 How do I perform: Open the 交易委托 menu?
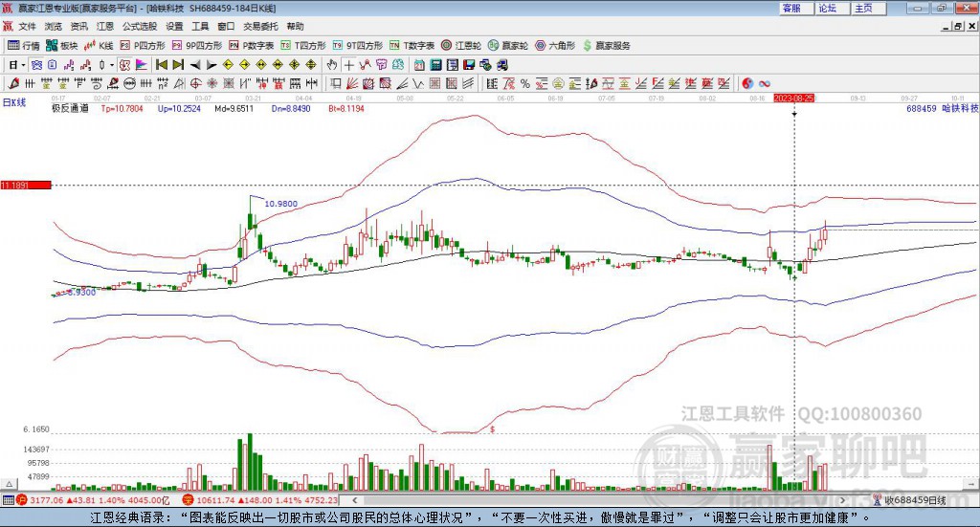pos(260,26)
